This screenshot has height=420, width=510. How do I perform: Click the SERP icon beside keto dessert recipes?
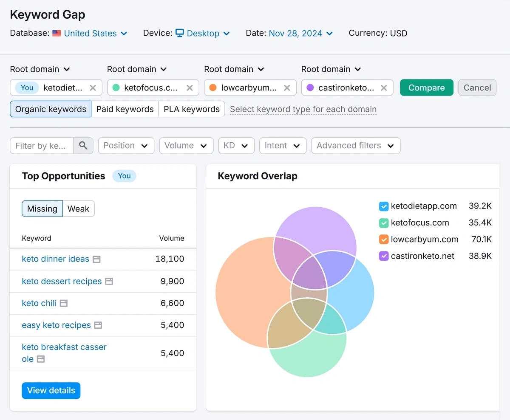tap(109, 281)
